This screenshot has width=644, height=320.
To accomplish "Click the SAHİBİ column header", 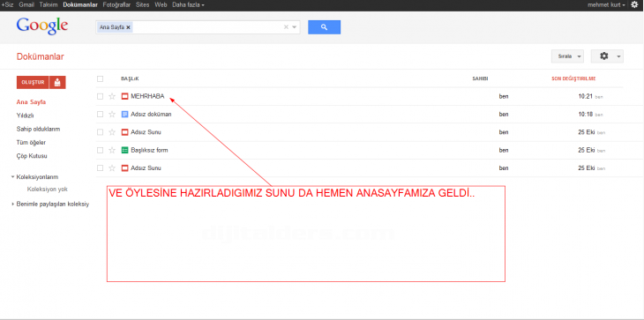I will click(x=480, y=78).
